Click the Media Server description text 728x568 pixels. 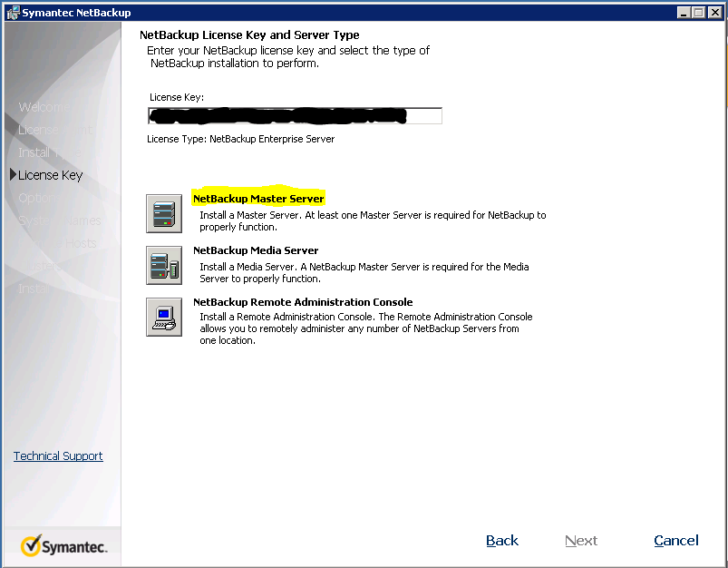(x=364, y=272)
